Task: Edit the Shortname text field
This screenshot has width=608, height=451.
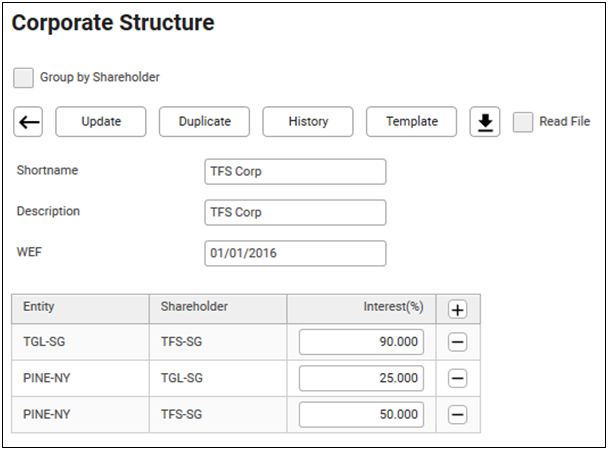Action: pos(295,172)
